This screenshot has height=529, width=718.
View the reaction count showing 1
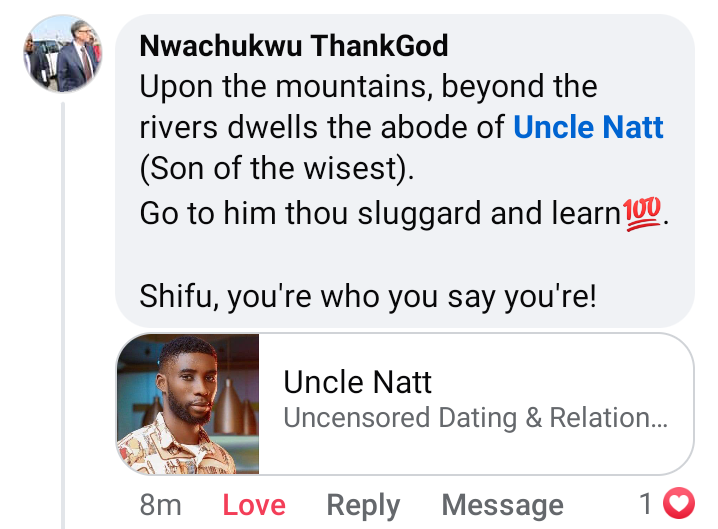(646, 503)
